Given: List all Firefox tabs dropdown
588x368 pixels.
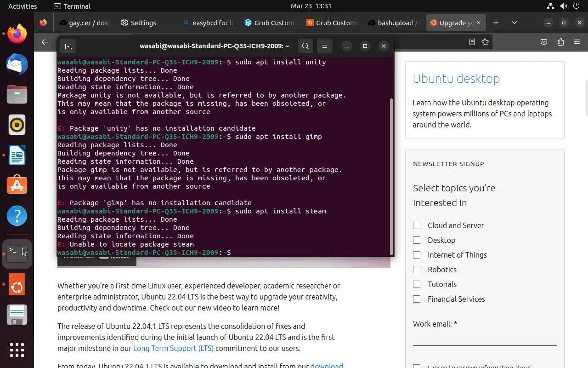Looking at the screenshot, I should (514, 23).
